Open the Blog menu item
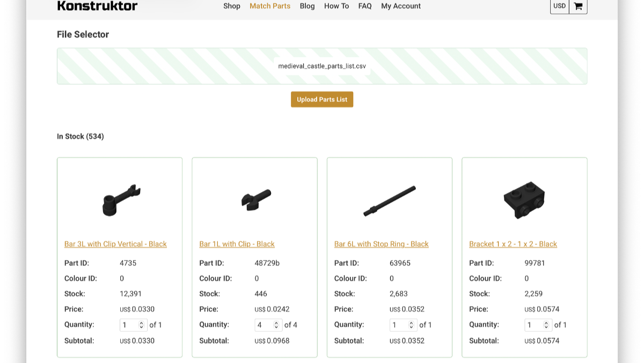 [x=308, y=6]
